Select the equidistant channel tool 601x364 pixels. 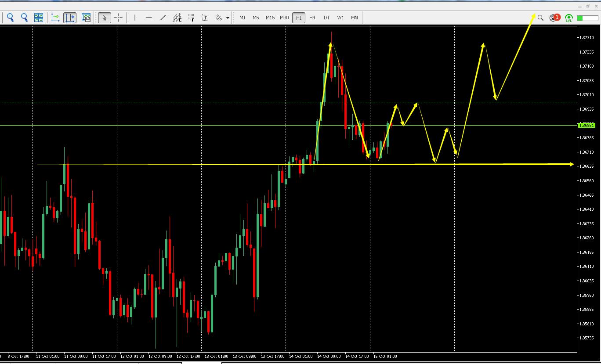click(x=177, y=18)
